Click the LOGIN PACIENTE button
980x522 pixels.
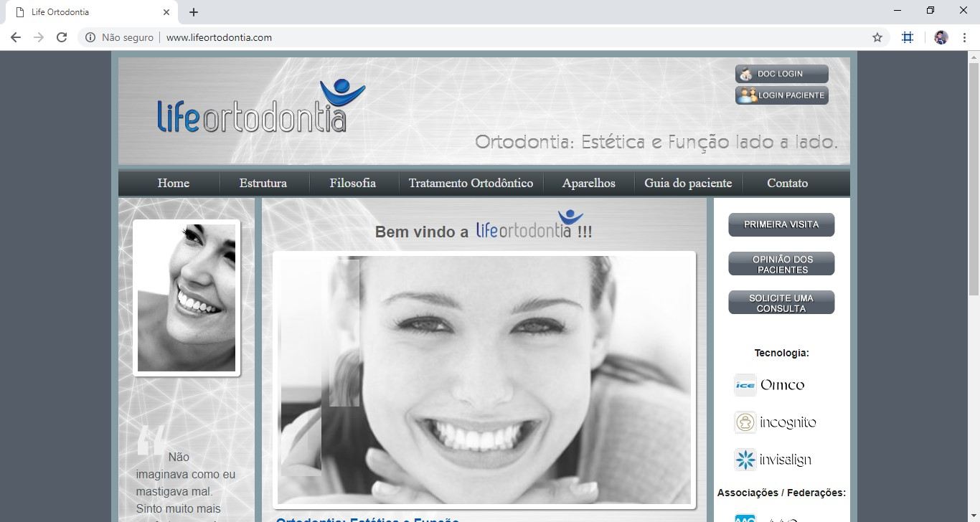[782, 95]
